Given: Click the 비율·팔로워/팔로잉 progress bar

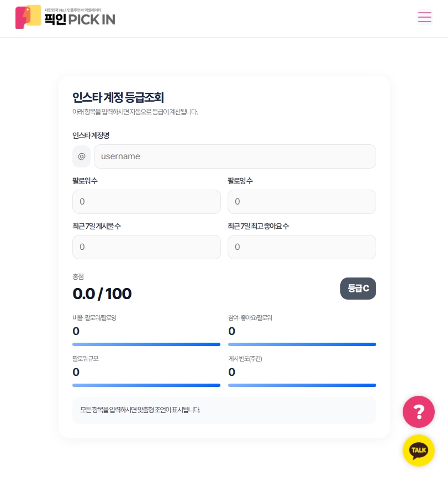Looking at the screenshot, I should (146, 344).
